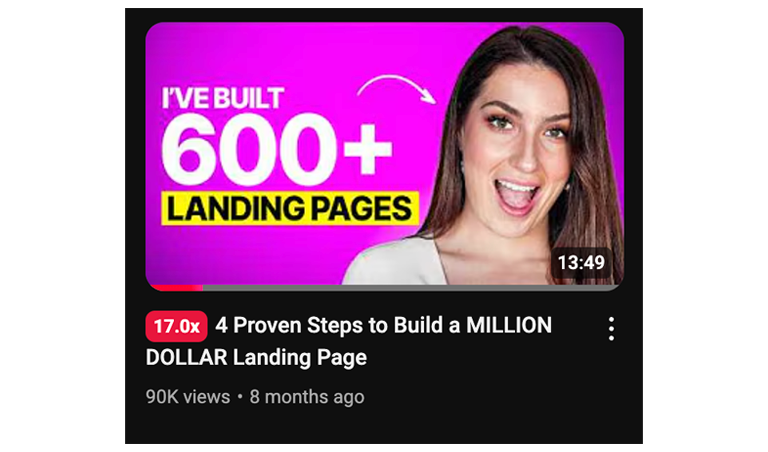Click the yellow LANDING PAGES label
768x452 pixels.
coord(290,209)
